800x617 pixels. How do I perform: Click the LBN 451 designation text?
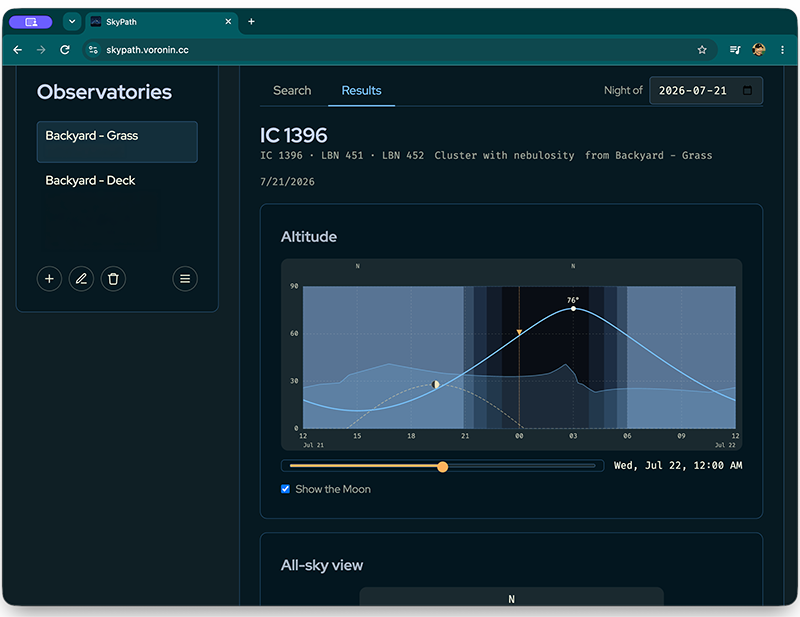[x=342, y=155]
